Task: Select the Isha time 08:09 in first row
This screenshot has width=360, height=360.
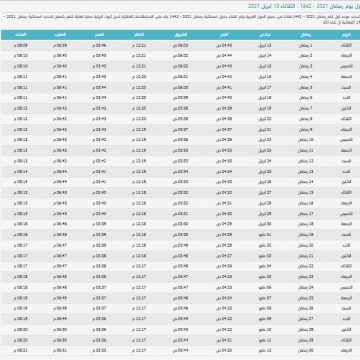Action: click(x=21, y=45)
